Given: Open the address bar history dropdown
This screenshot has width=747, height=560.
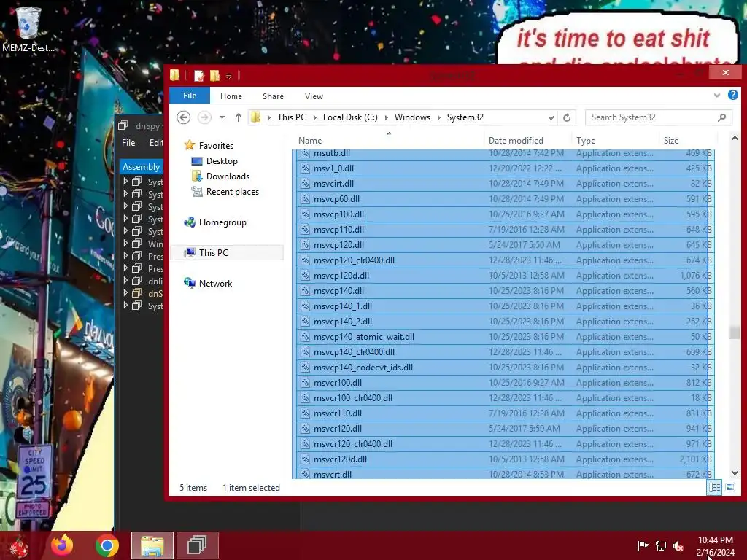Looking at the screenshot, I should point(551,117).
